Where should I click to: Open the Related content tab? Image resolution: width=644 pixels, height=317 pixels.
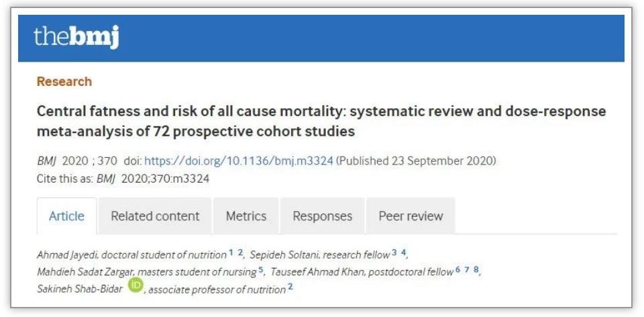(x=155, y=216)
